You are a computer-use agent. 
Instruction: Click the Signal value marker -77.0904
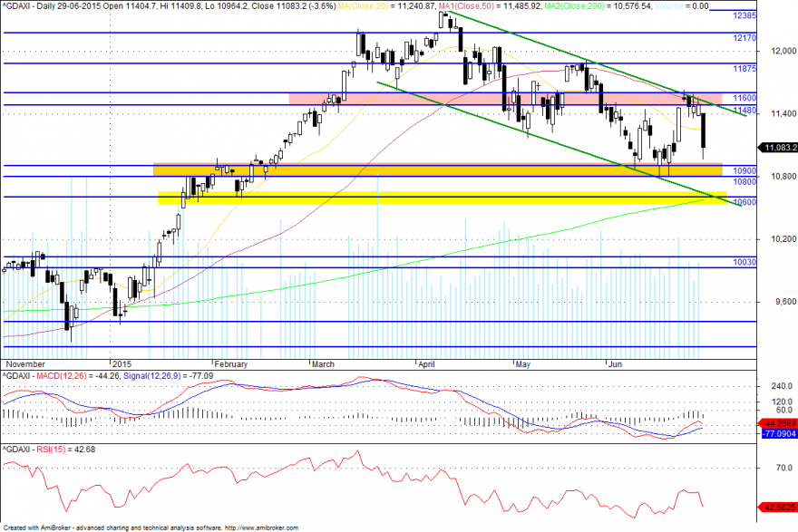779,434
